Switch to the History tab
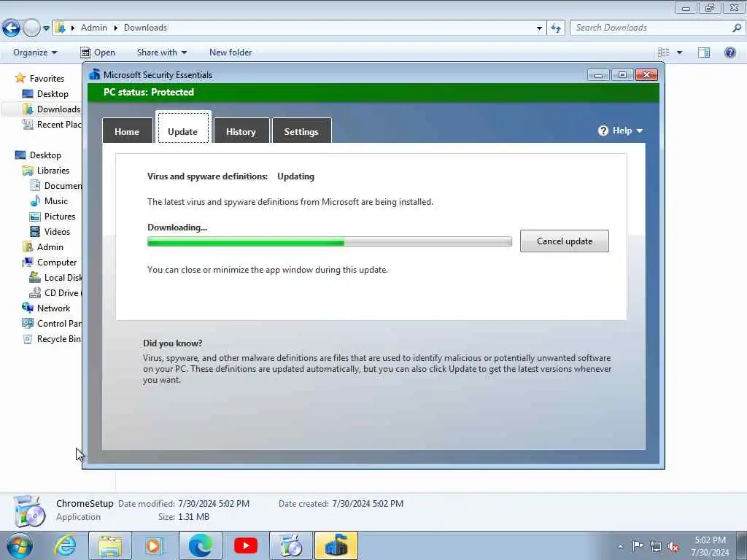Viewport: 747px width, 560px height. [241, 131]
